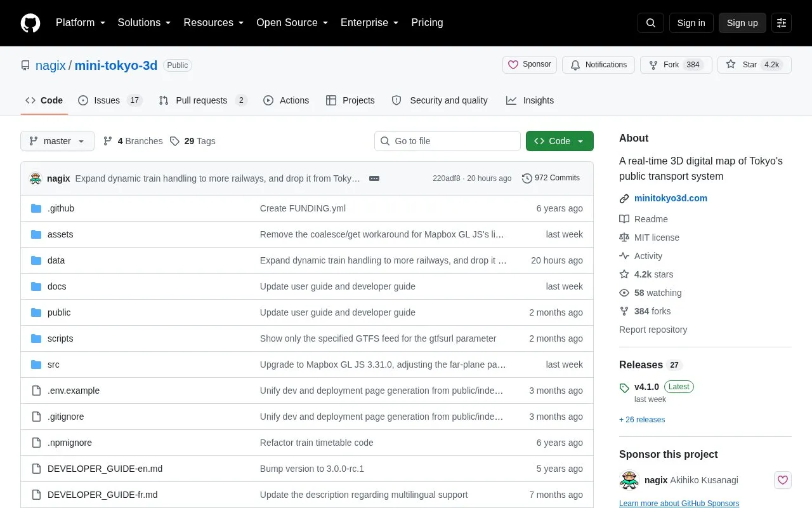
Task: Click the heart Sponsor button
Action: 530,65
